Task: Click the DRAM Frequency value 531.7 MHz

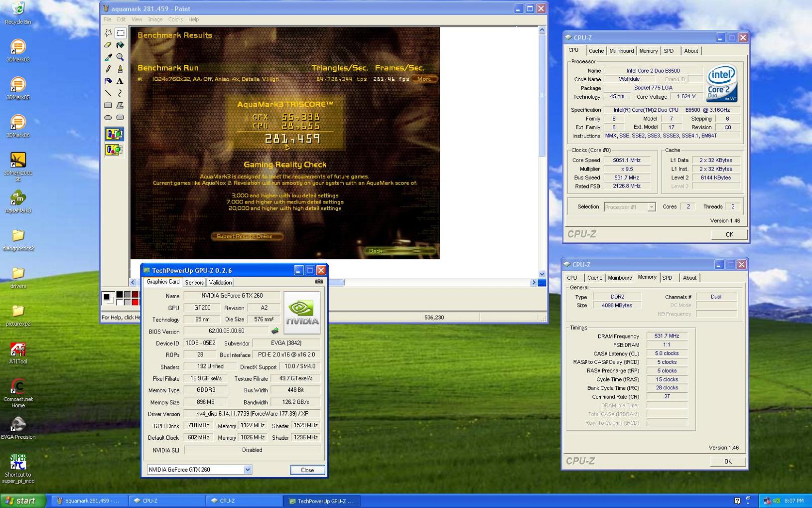Action: tap(667, 336)
